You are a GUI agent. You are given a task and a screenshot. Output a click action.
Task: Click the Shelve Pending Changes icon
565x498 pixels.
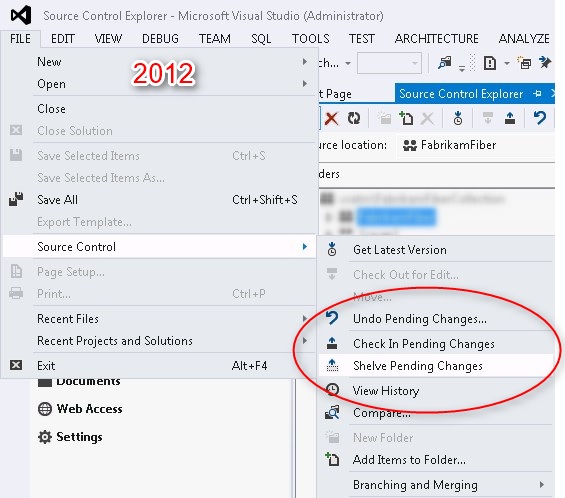click(x=332, y=365)
